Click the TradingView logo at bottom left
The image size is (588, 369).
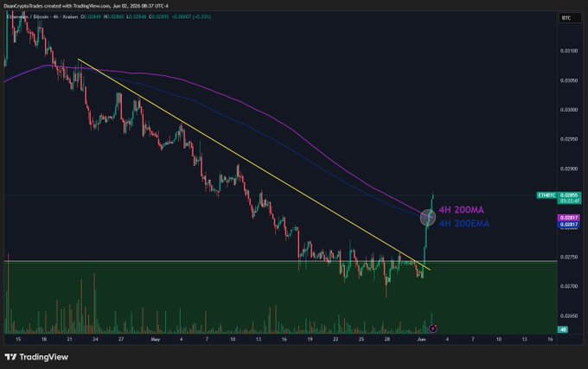click(x=36, y=357)
